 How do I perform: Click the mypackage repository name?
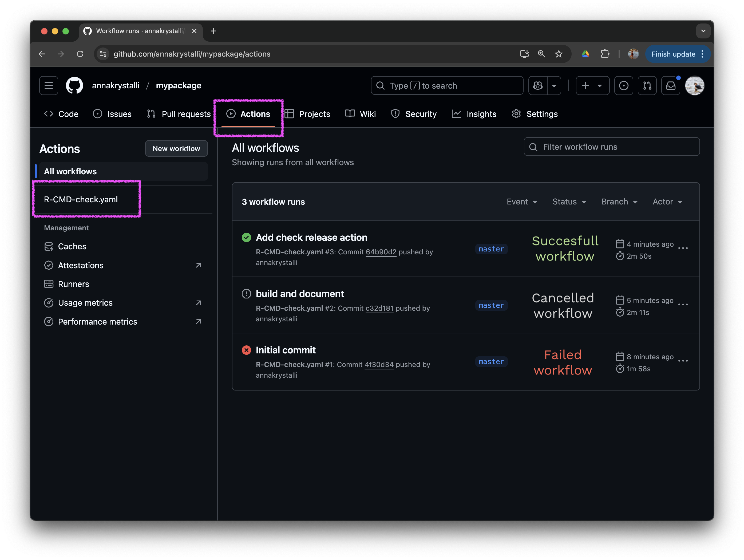[x=179, y=86]
